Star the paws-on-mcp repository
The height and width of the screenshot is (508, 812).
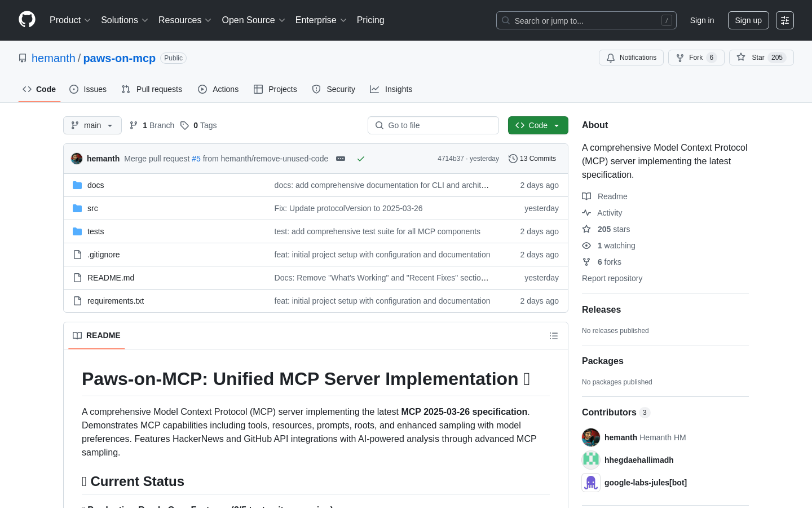point(761,58)
